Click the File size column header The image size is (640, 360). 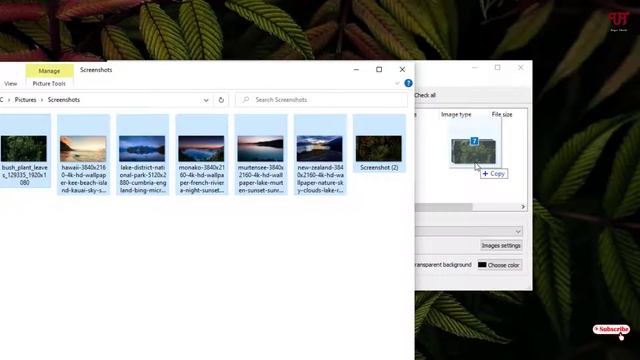pyautogui.click(x=502, y=115)
